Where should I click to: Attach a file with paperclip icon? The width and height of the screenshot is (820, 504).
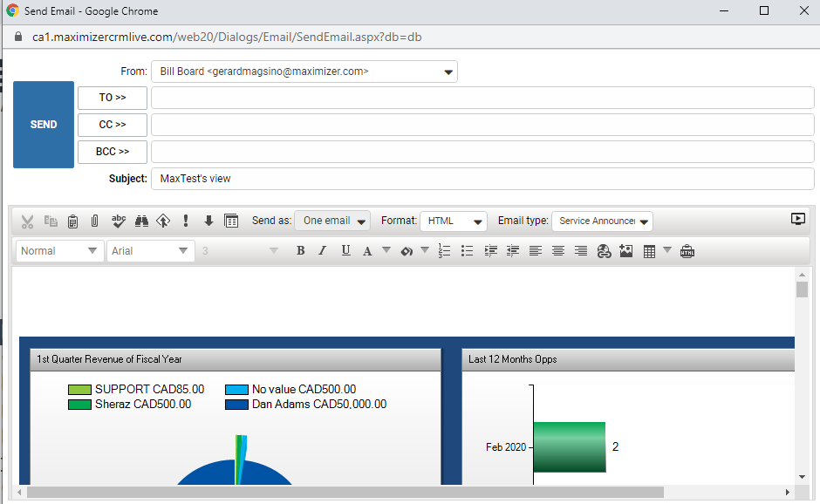pos(95,221)
